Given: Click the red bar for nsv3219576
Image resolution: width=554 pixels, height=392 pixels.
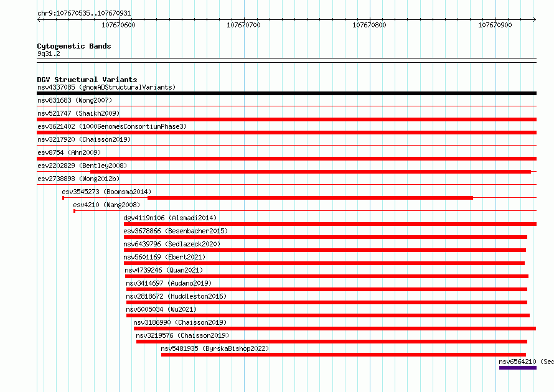Looking at the screenshot, I should click(x=332, y=342).
